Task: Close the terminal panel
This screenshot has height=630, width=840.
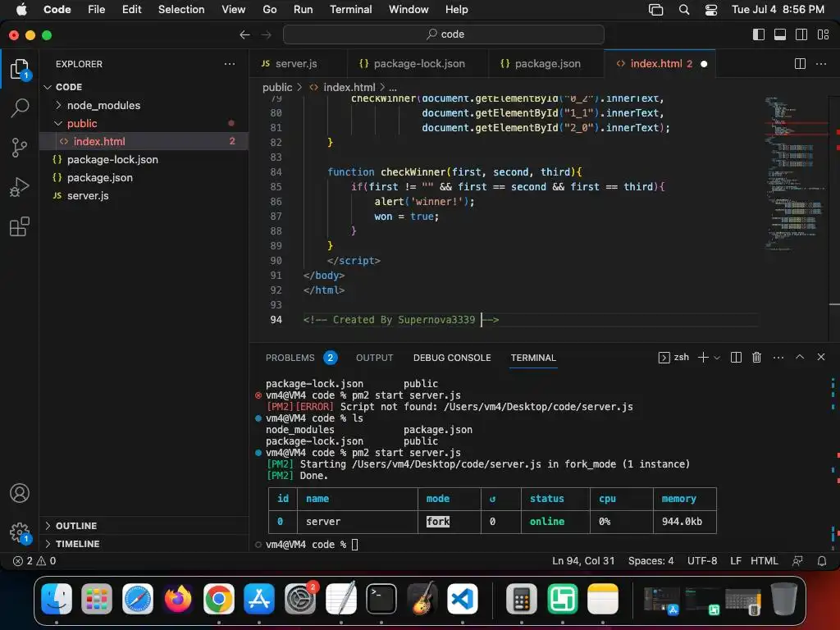Action: click(x=820, y=357)
